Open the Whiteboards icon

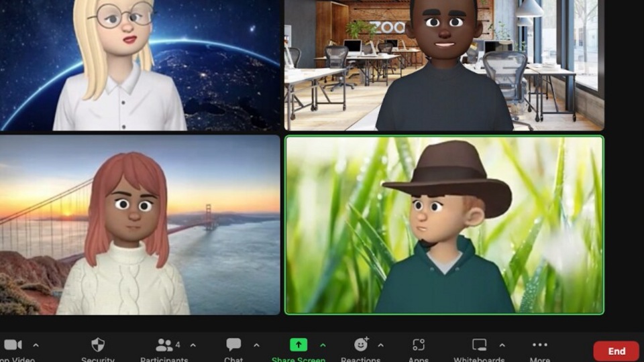coord(479,345)
